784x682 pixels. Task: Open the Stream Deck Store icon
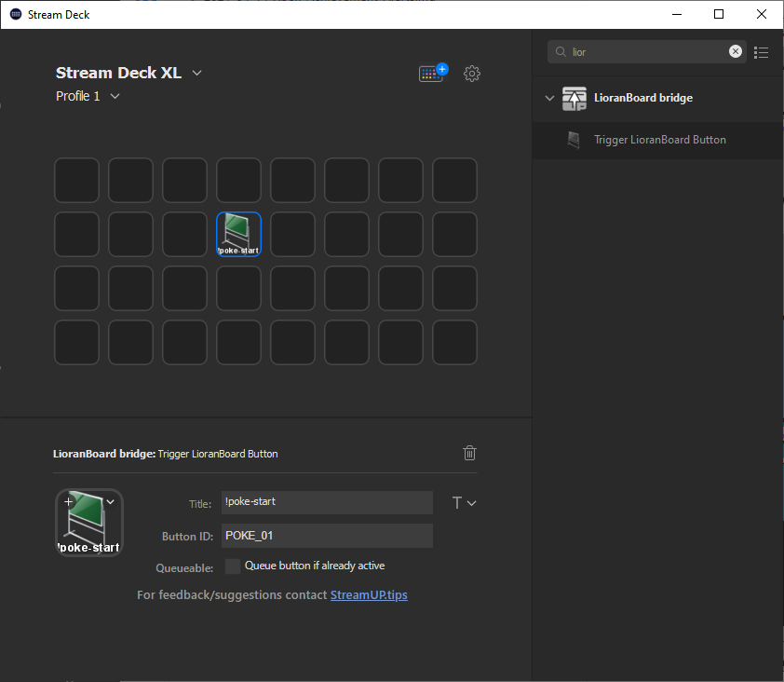click(x=433, y=73)
